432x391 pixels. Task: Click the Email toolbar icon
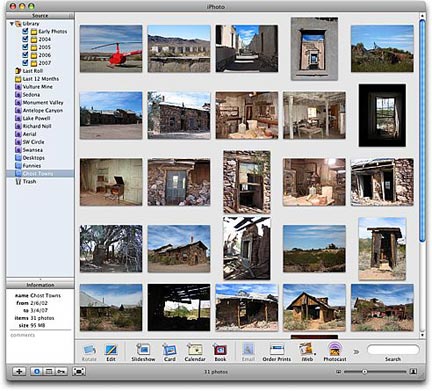pyautogui.click(x=248, y=353)
